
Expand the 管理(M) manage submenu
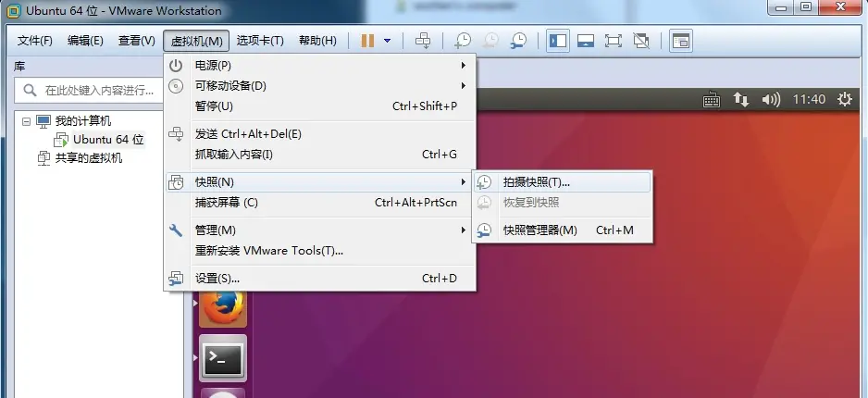[x=320, y=230]
